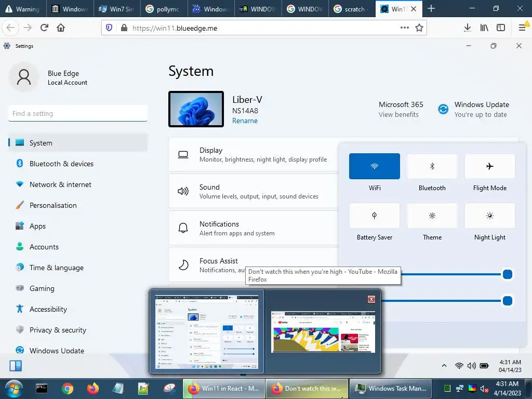
Task: Select the Win11 in React taskbar button
Action: 223,389
